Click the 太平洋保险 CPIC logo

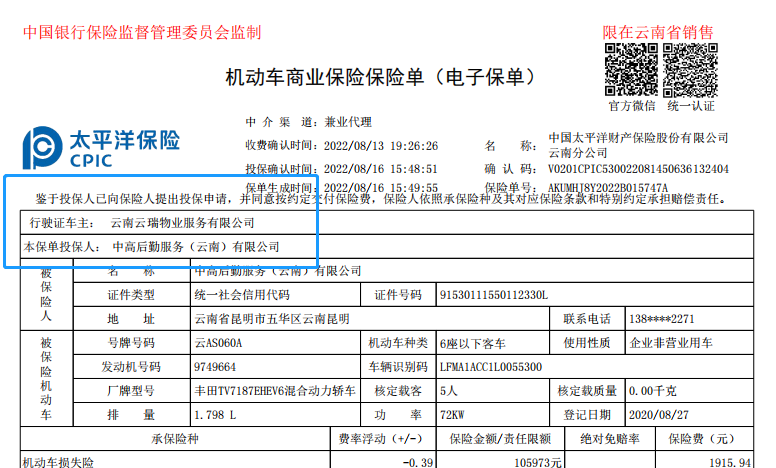coord(101,148)
